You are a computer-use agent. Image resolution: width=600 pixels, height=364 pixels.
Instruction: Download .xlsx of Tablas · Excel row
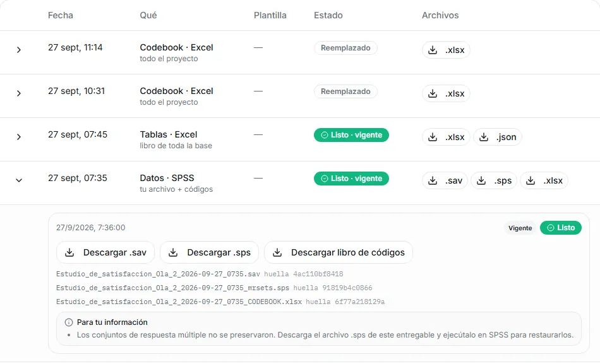tap(446, 138)
